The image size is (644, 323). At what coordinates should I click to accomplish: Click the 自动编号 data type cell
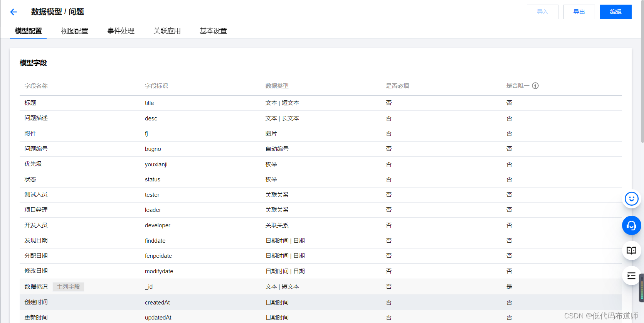277,149
